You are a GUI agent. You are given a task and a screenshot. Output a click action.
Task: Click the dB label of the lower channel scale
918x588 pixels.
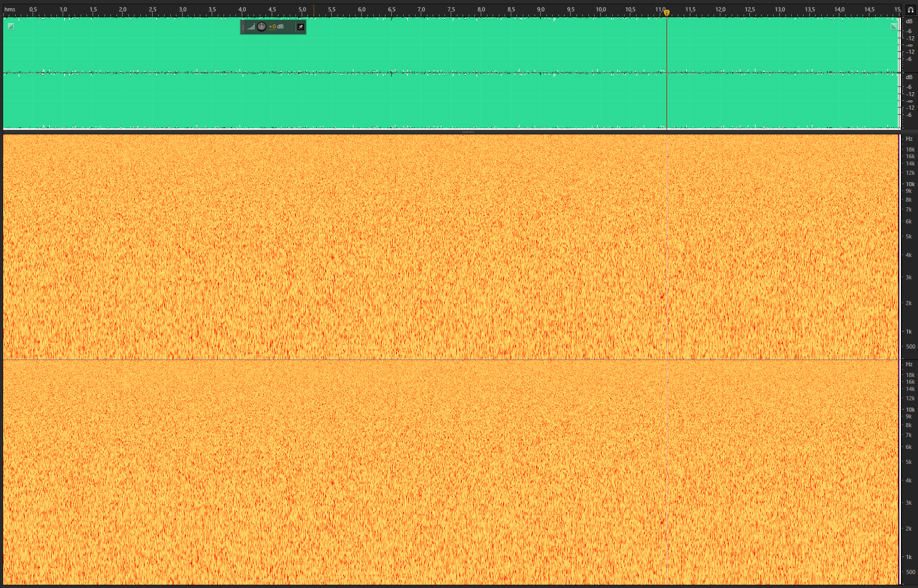tap(909, 77)
